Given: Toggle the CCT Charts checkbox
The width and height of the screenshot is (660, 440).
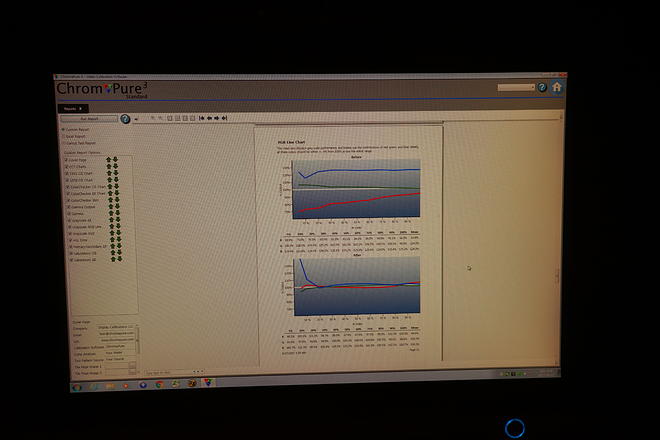Looking at the screenshot, I should pos(67,167).
